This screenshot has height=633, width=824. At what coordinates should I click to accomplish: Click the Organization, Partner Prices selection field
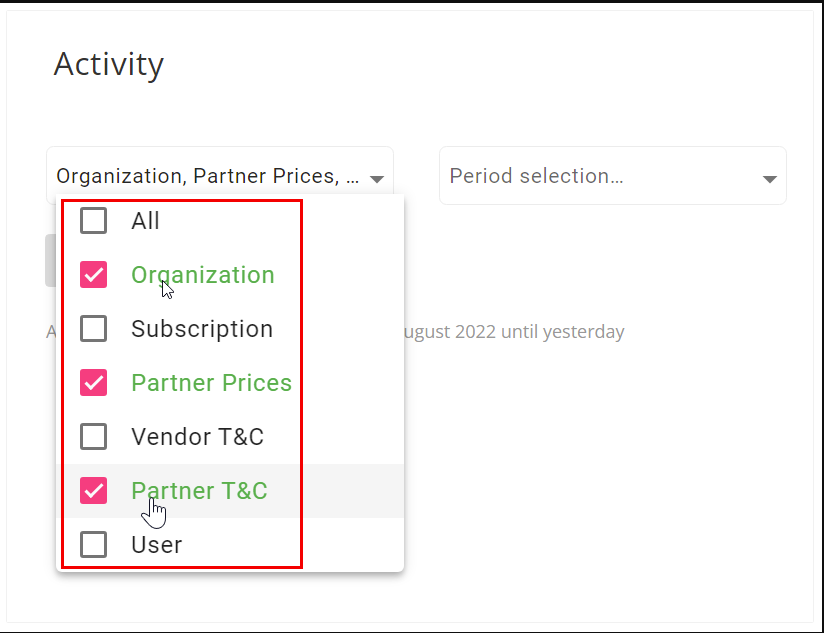[220, 175]
